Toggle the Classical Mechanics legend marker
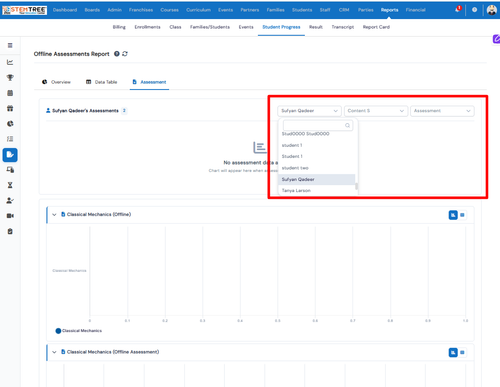The height and width of the screenshot is (387, 500). coord(58,331)
